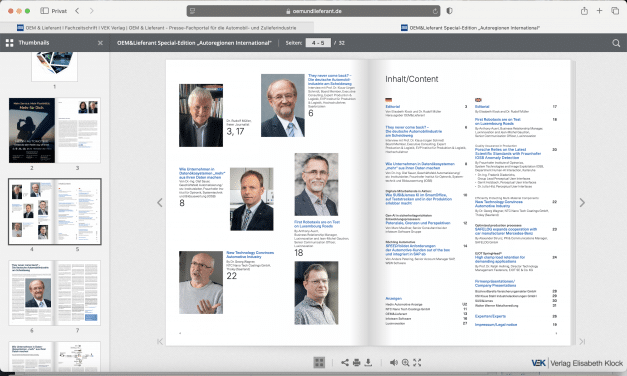
Task: Click the German flag icon in contents
Action: click(x=388, y=100)
